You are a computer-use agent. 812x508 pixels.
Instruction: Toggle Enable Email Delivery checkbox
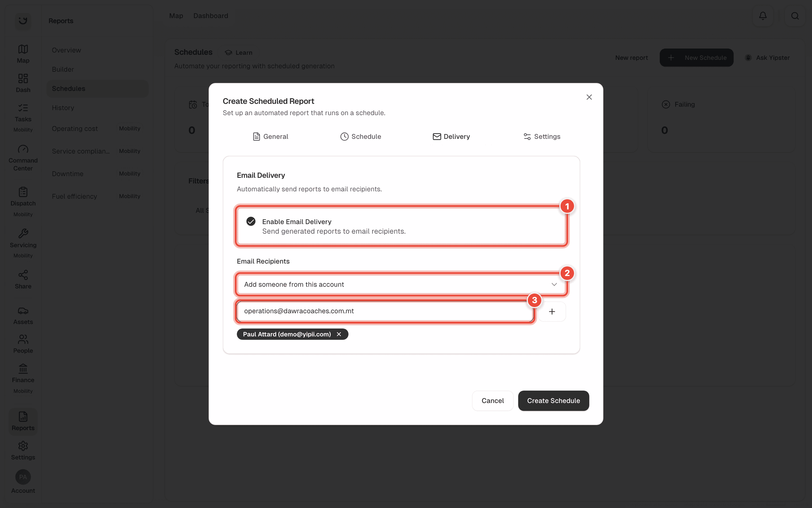[251, 222]
